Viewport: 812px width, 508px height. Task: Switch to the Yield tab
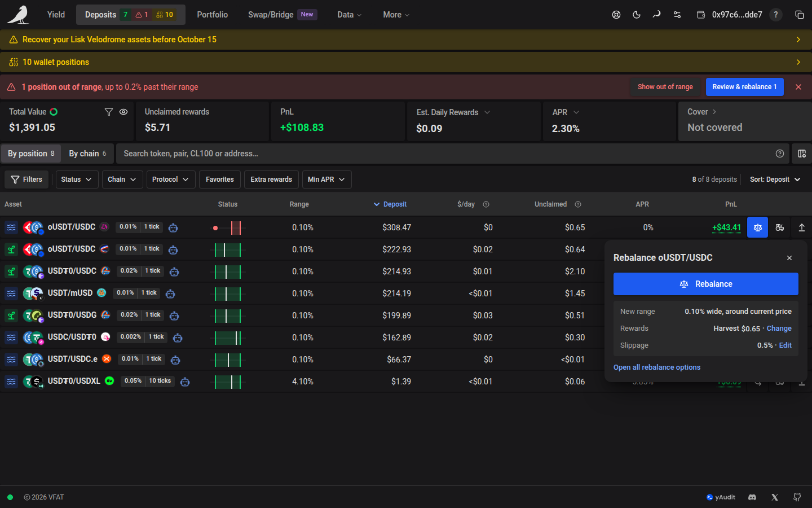click(56, 15)
